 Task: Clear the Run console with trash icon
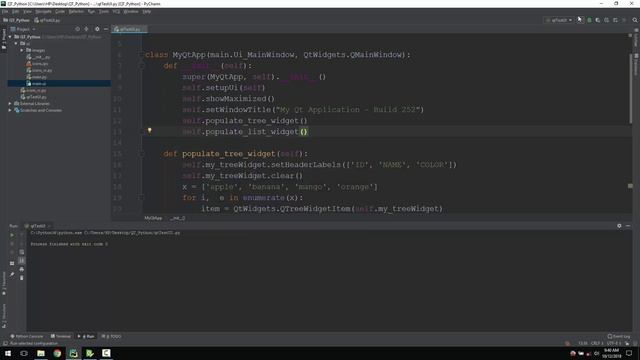(x=22, y=278)
